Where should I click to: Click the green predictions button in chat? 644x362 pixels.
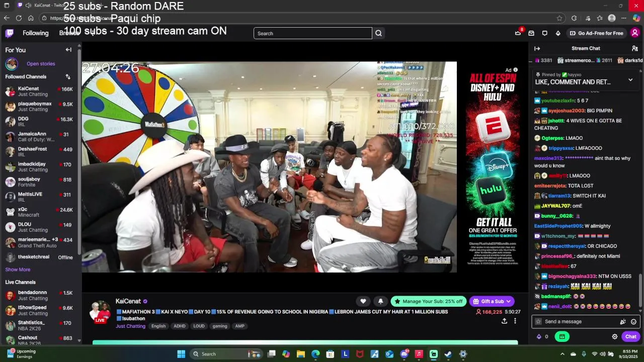click(562, 336)
